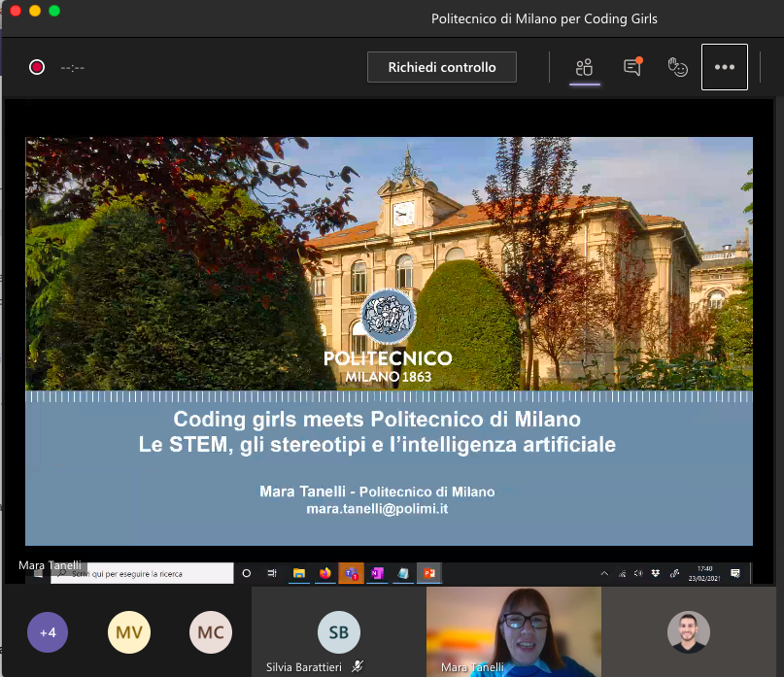The image size is (784, 677).
Task: Click the mara.tanelli@polimi.it email on the slide
Action: (x=377, y=509)
